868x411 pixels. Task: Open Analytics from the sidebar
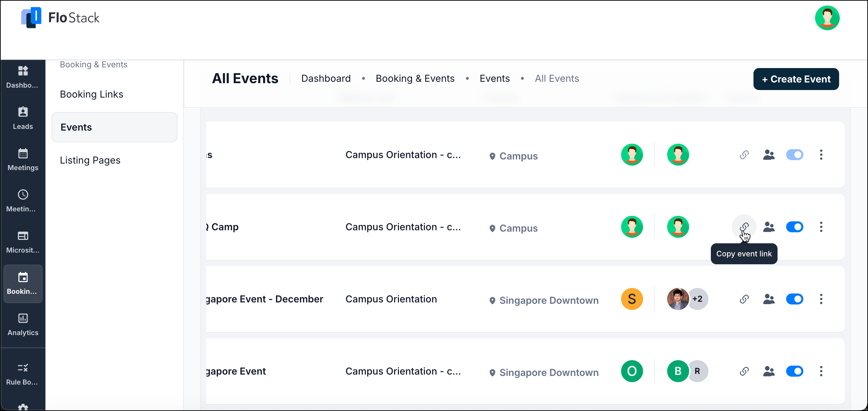click(x=23, y=324)
